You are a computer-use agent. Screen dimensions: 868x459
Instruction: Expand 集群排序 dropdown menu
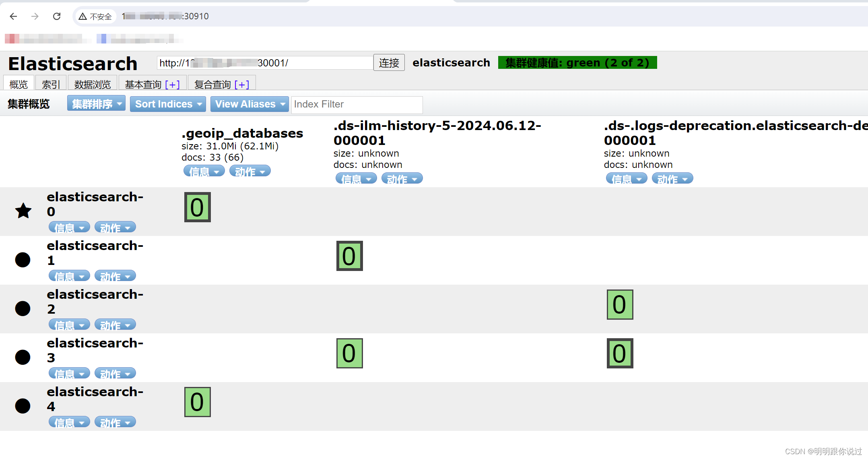click(x=95, y=104)
